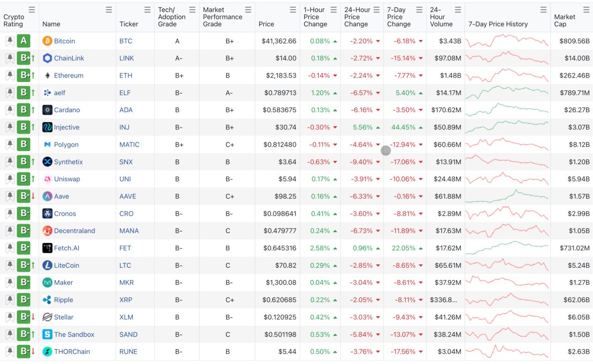Open the Price column menu
Image resolution: width=593 pixels, height=364 pixels.
click(293, 10)
